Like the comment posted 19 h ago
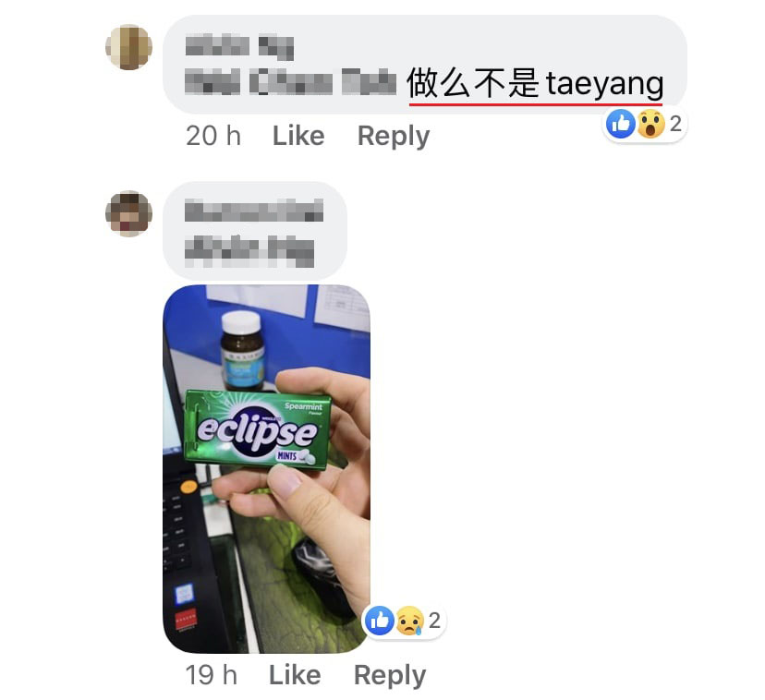The image size is (765, 700). [x=295, y=675]
